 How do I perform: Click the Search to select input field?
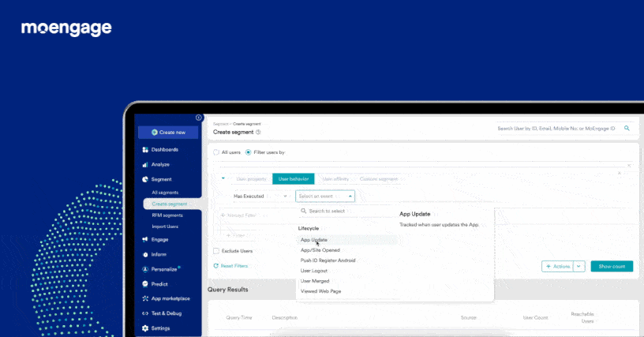[x=346, y=211]
